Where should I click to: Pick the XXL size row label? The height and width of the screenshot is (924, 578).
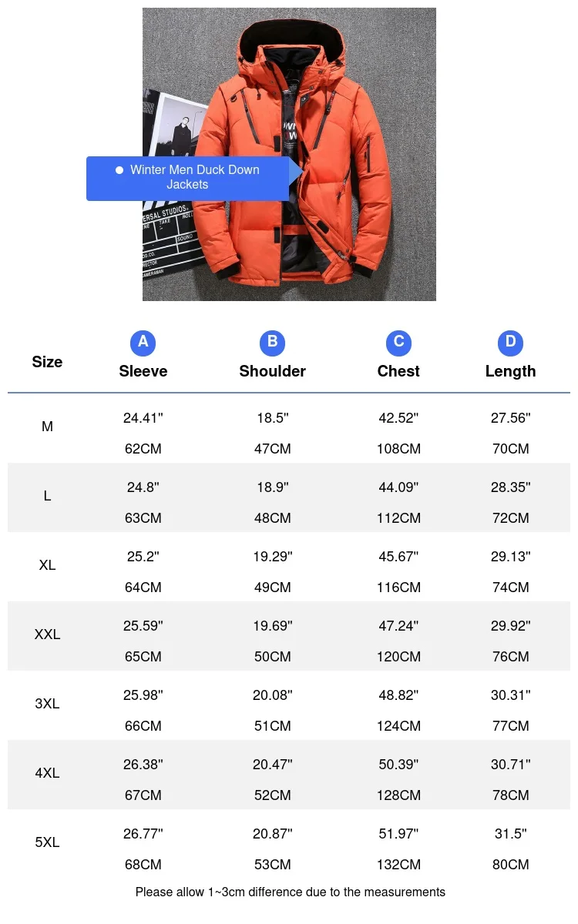pyautogui.click(x=47, y=634)
